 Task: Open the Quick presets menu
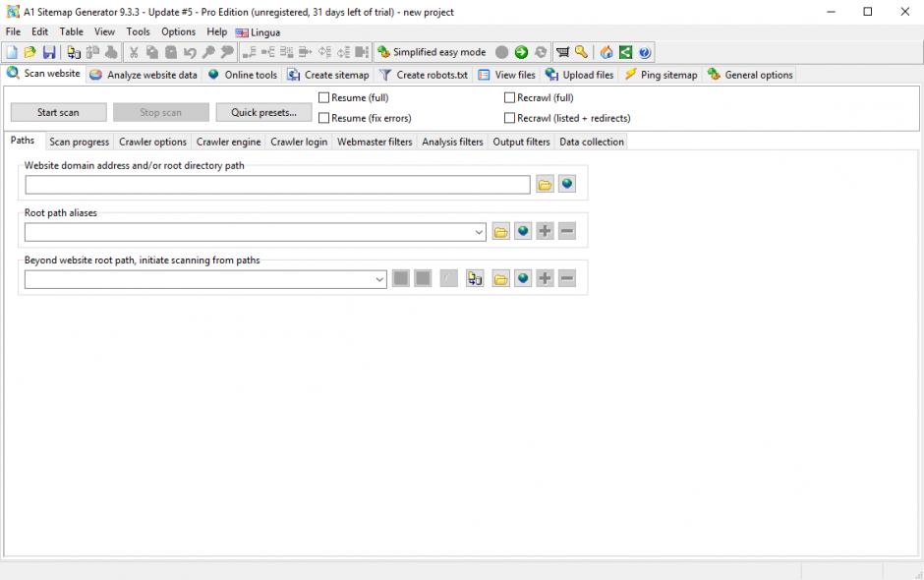pos(263,113)
